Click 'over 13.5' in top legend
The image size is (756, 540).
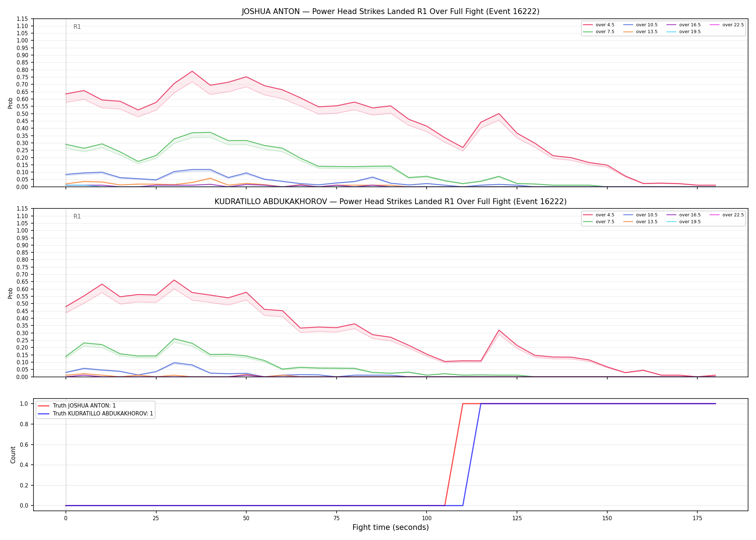point(640,32)
